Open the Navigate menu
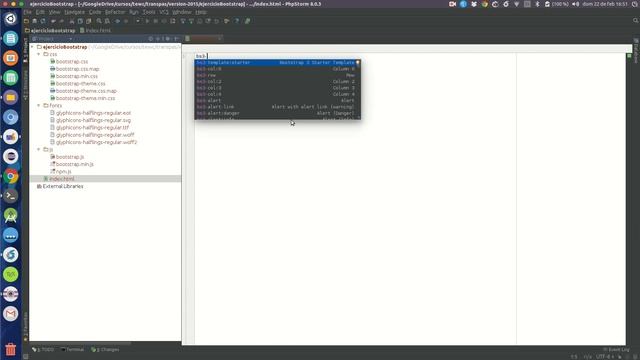 tap(74, 12)
